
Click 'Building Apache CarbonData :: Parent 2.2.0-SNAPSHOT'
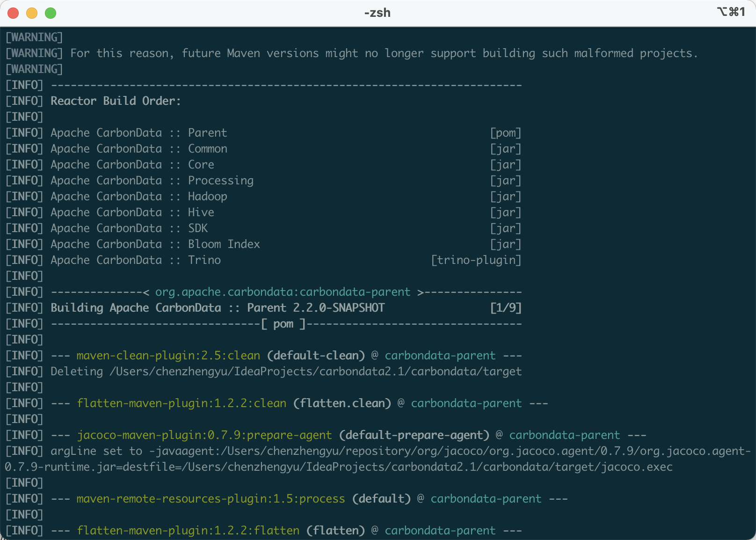point(218,308)
